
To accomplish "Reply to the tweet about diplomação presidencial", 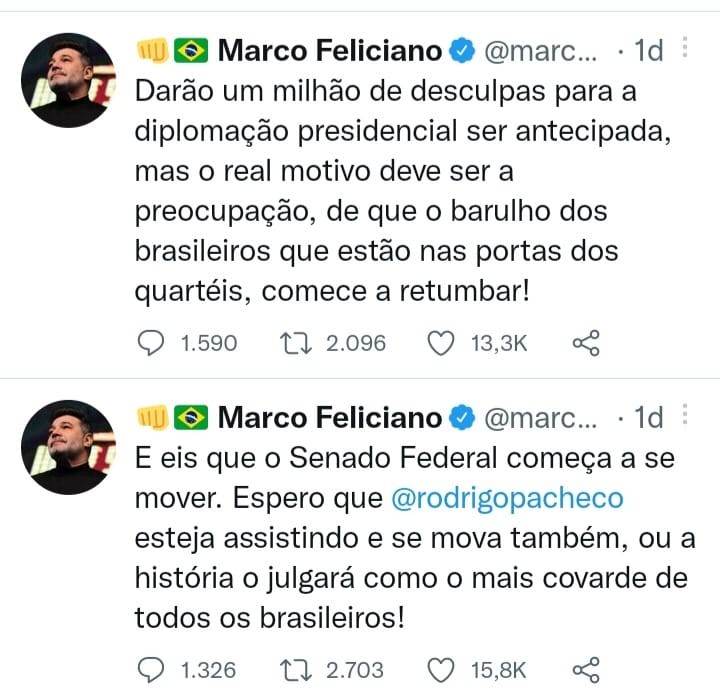I will click(151, 343).
